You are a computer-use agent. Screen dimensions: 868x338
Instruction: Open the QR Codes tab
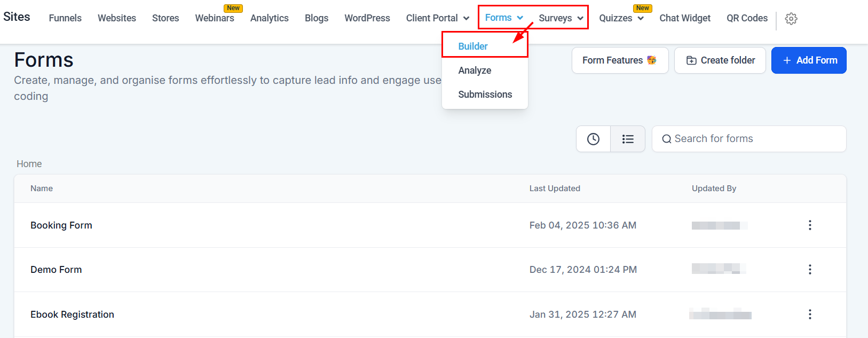pos(747,18)
